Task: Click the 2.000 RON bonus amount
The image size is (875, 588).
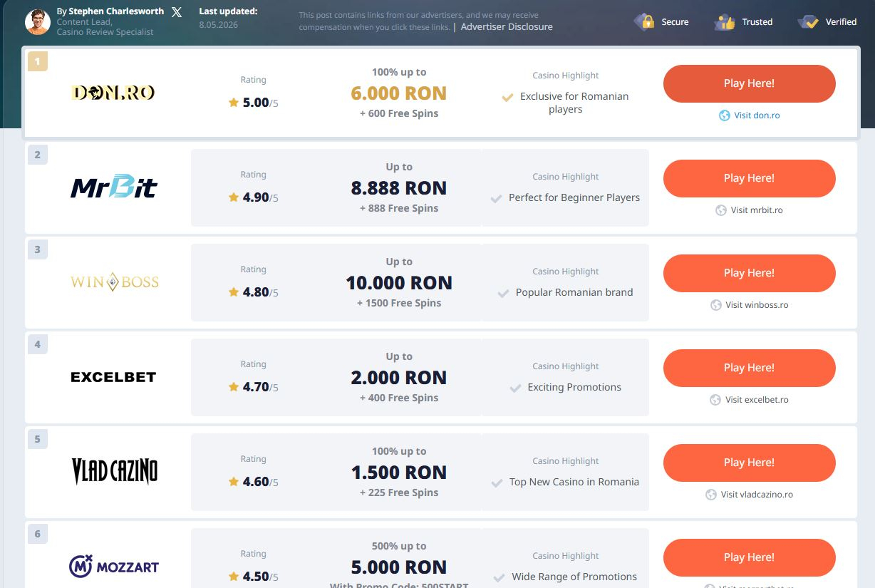Action: (399, 378)
